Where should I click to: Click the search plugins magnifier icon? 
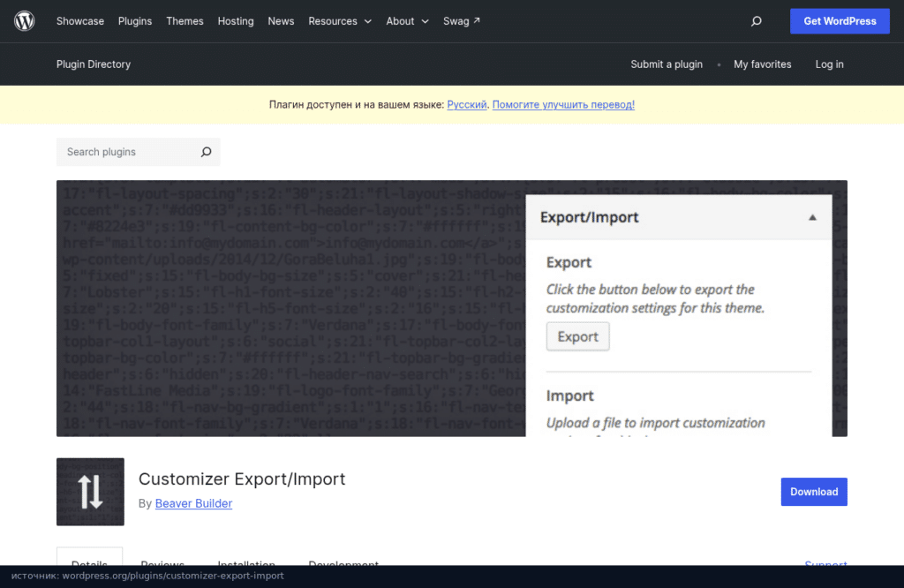pos(206,152)
